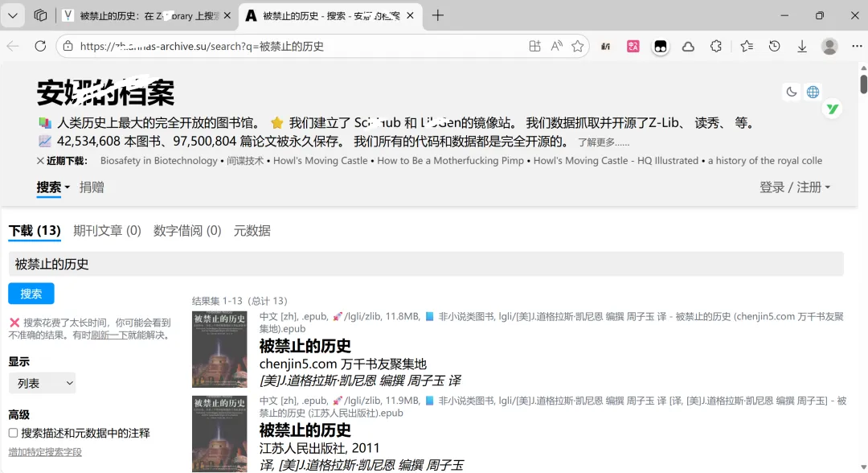Image resolution: width=868 pixels, height=473 pixels.
Task: Open the 列表 display dropdown
Action: 42,383
